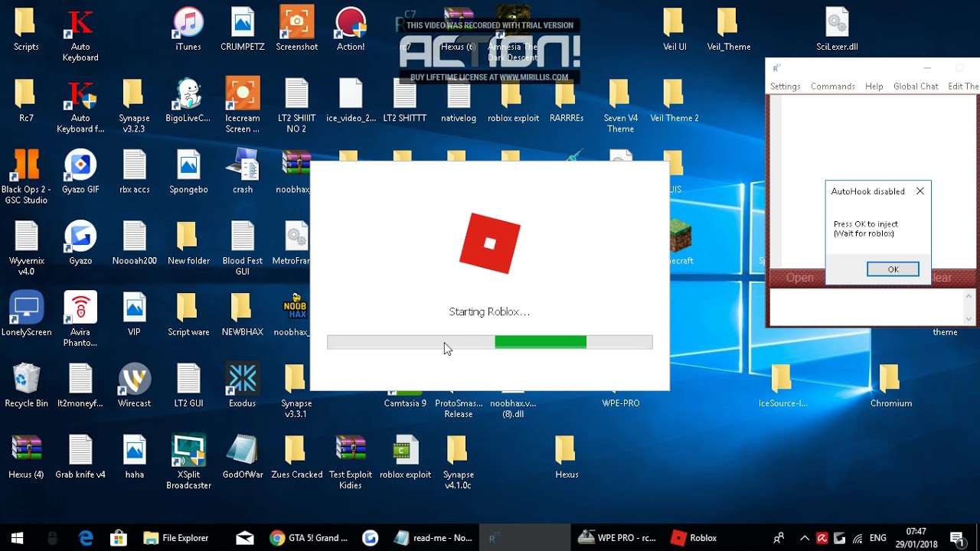Click the 'Starting Roblox...' status text
This screenshot has height=551, width=980.
[x=488, y=311]
